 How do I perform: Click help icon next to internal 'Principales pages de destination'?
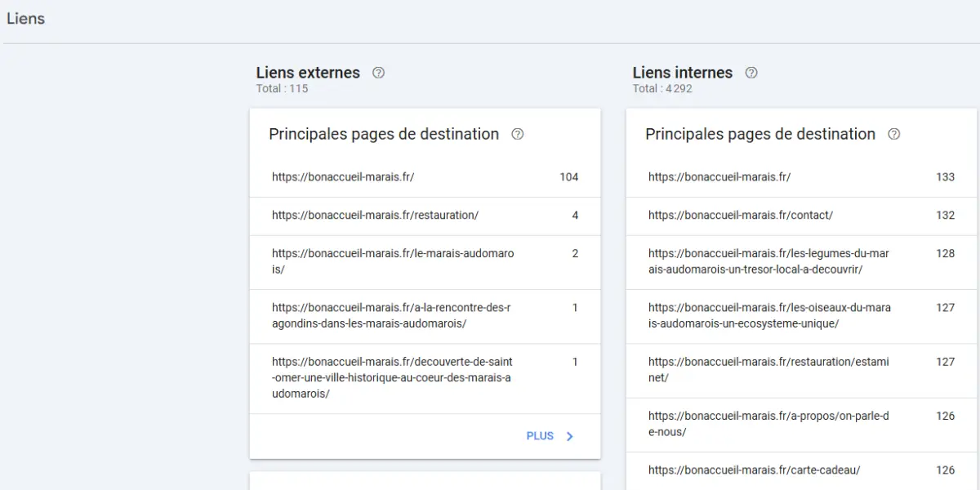point(894,134)
